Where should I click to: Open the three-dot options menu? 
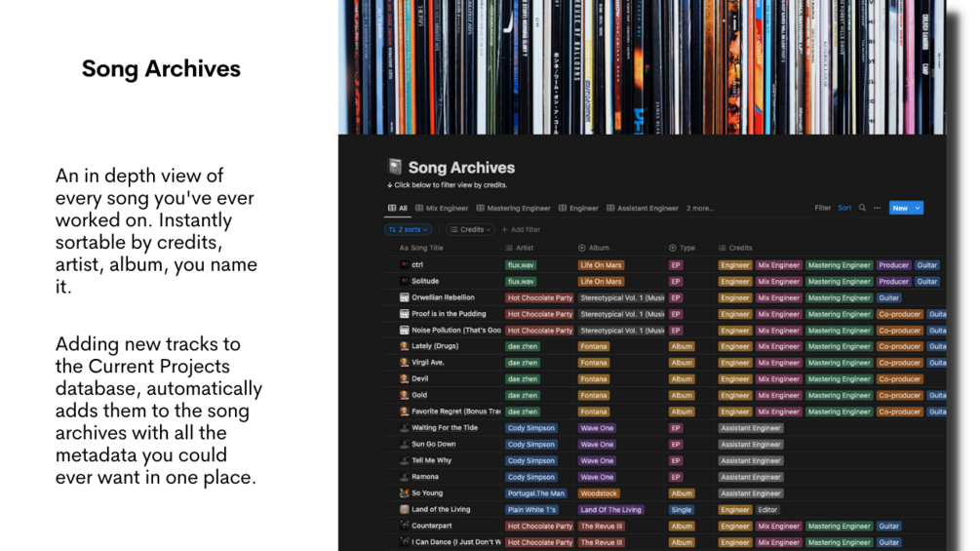coord(877,208)
